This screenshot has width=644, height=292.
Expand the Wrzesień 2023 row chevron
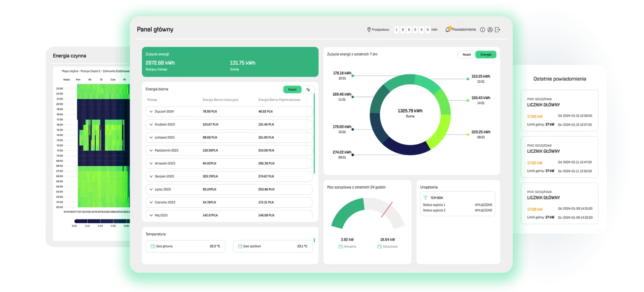(x=151, y=163)
